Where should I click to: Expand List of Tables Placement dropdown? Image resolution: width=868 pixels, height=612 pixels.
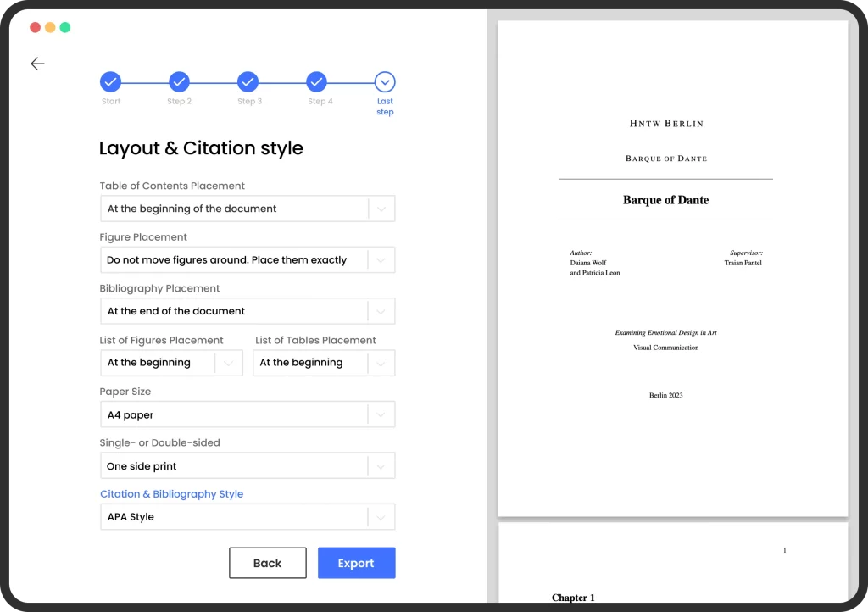coord(324,363)
